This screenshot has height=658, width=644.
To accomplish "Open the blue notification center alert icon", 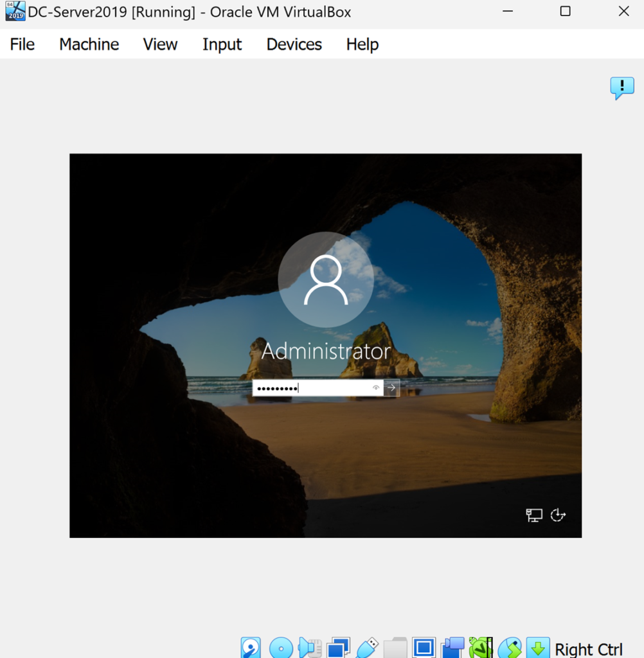I will 622,87.
